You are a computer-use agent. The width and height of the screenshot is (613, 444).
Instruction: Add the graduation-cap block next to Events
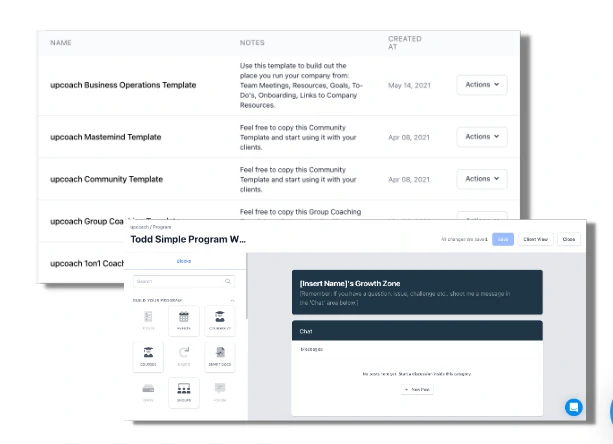(220, 321)
